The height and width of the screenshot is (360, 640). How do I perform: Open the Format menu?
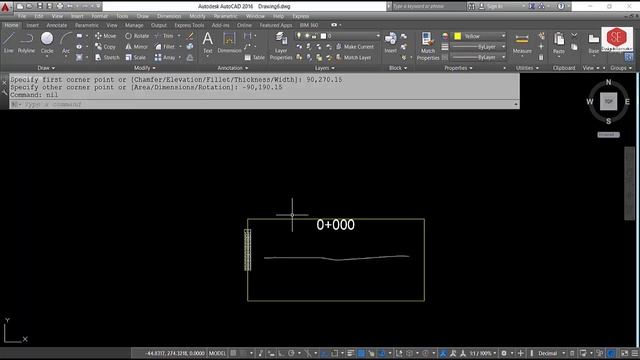(100, 16)
